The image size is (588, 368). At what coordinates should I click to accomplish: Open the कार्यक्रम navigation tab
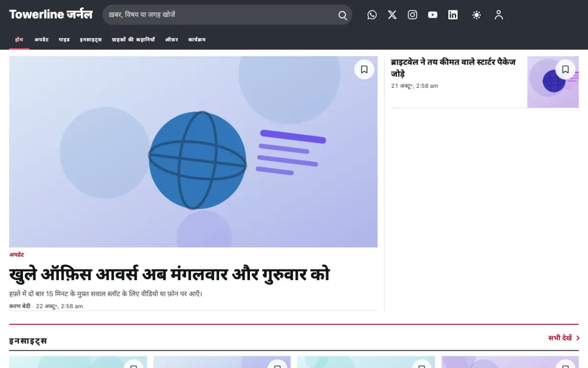[197, 40]
